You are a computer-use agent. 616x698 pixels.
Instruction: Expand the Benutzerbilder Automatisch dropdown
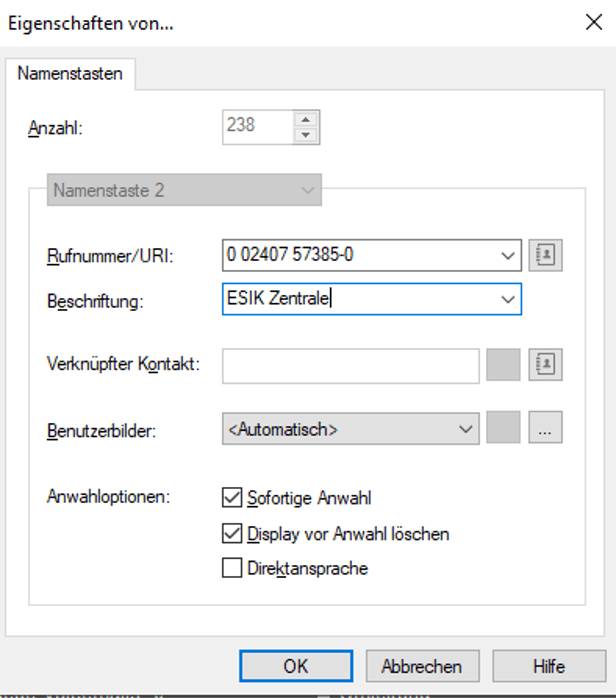pos(465,429)
